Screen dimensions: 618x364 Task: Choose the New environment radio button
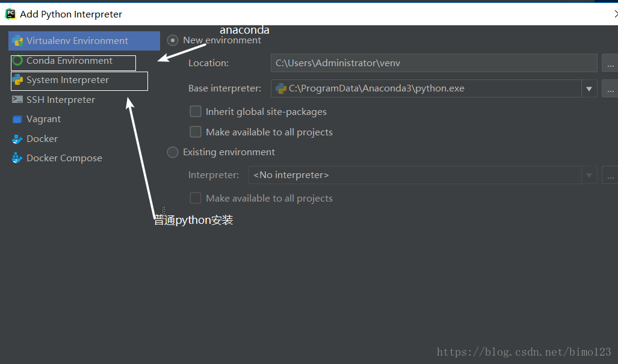(173, 40)
